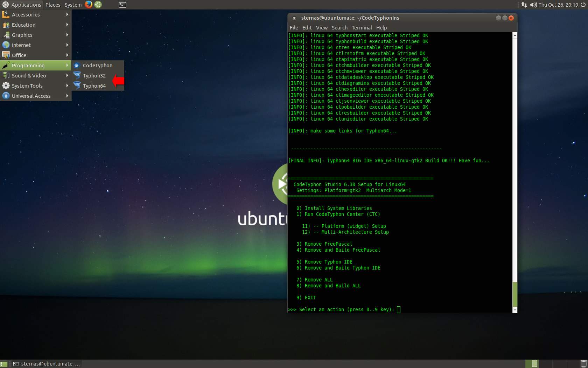
Task: Click the terminal scrollbar thumb
Action: click(x=514, y=294)
